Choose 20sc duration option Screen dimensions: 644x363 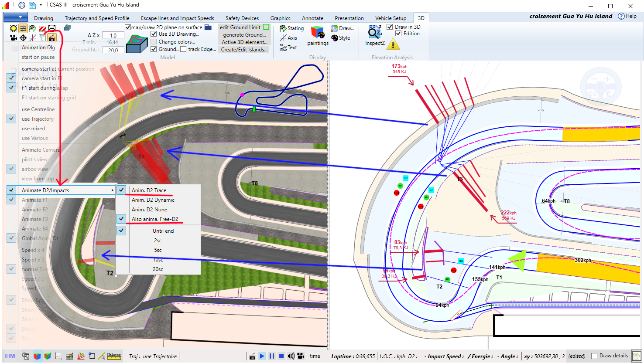pos(158,269)
